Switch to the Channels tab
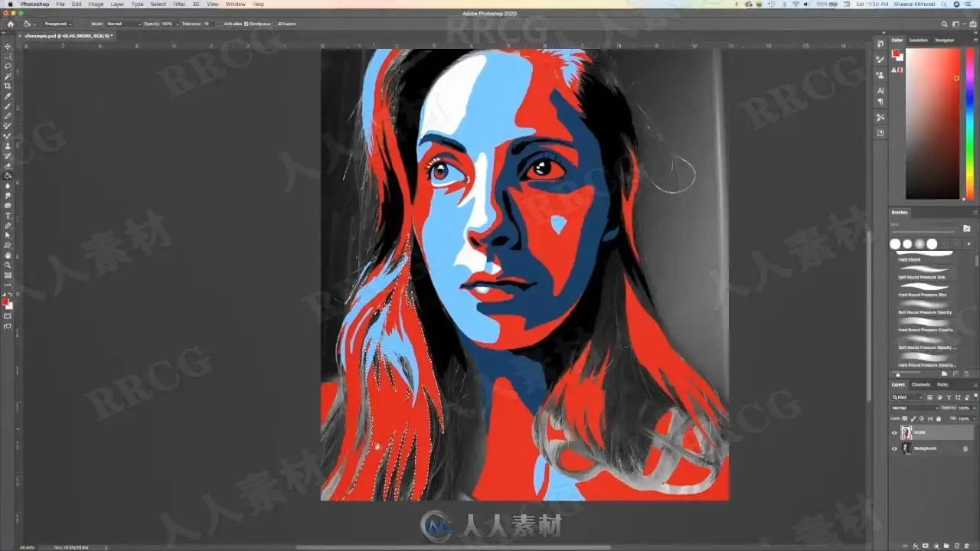Image resolution: width=980 pixels, height=551 pixels. pyautogui.click(x=921, y=384)
